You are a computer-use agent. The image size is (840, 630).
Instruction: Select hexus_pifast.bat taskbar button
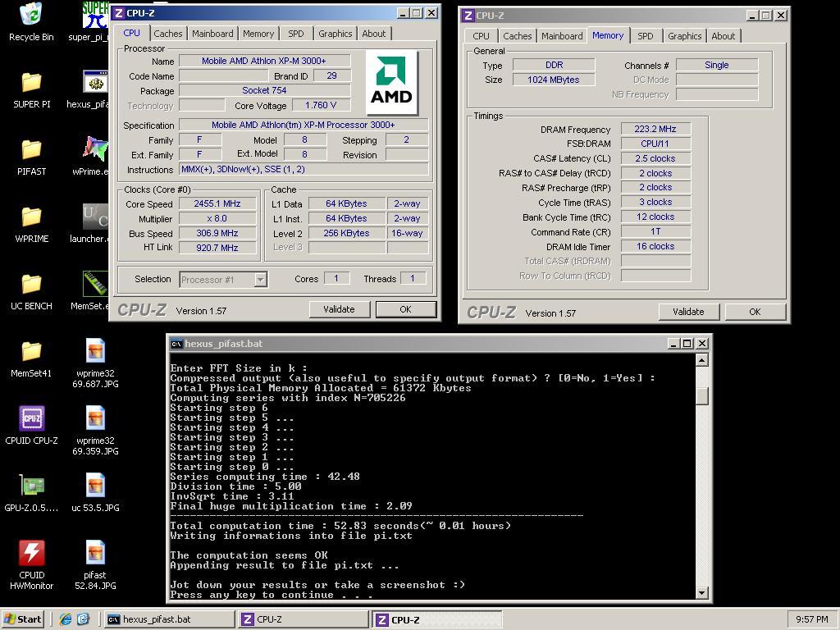click(169, 619)
